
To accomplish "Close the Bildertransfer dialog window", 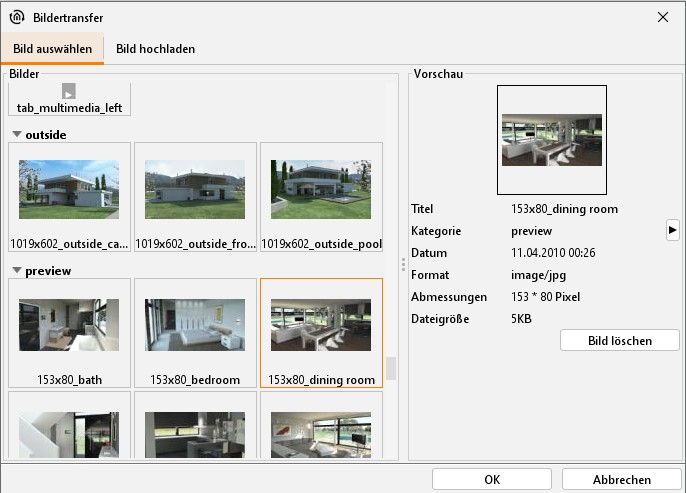I will (662, 17).
